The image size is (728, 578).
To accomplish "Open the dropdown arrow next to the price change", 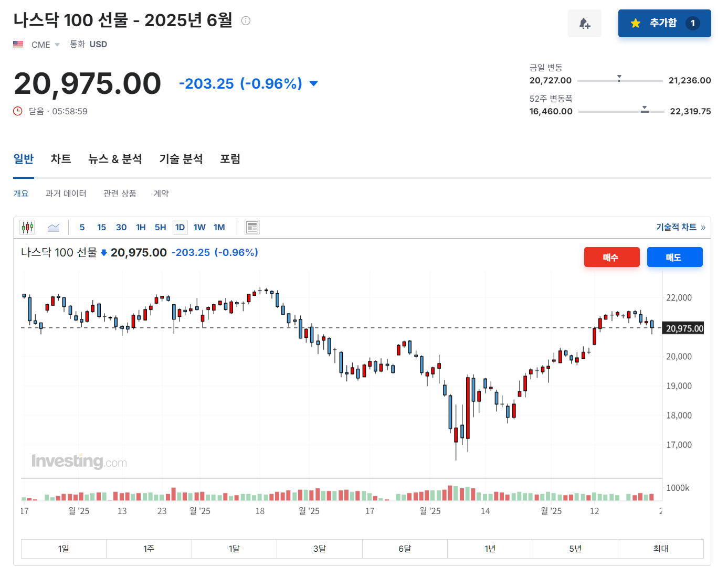I will 313,83.
